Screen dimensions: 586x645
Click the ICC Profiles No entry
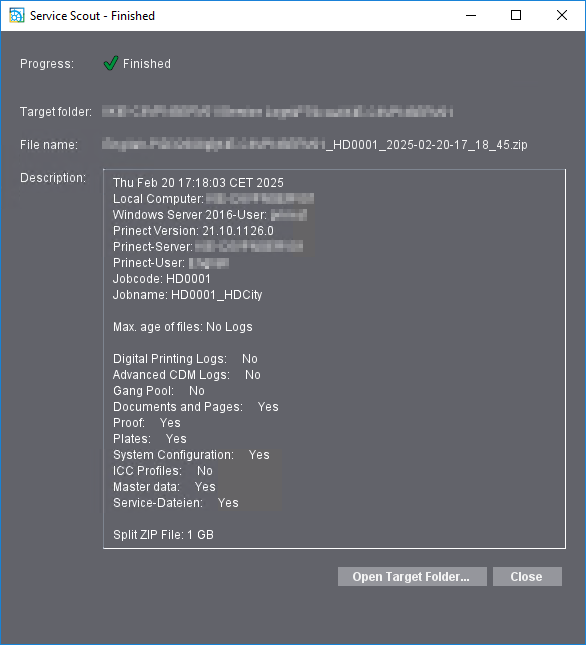point(163,471)
